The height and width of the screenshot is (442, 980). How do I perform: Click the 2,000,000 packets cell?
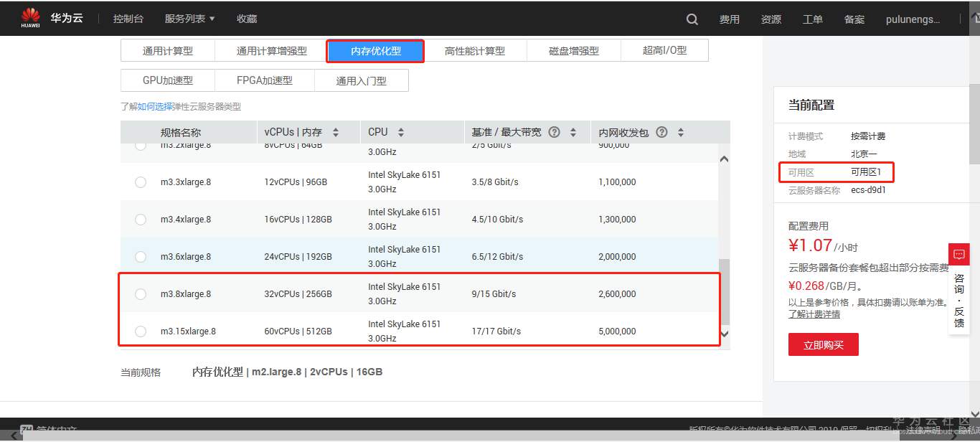[x=617, y=257]
